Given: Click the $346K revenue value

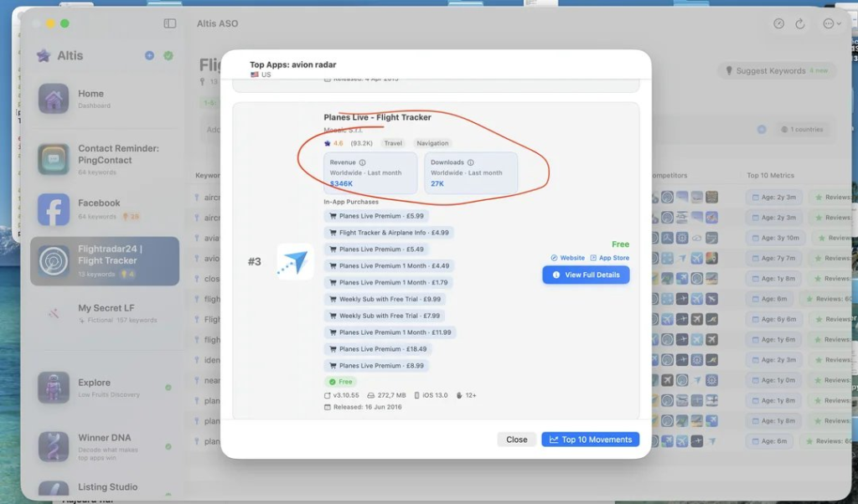Looking at the screenshot, I should (x=342, y=183).
